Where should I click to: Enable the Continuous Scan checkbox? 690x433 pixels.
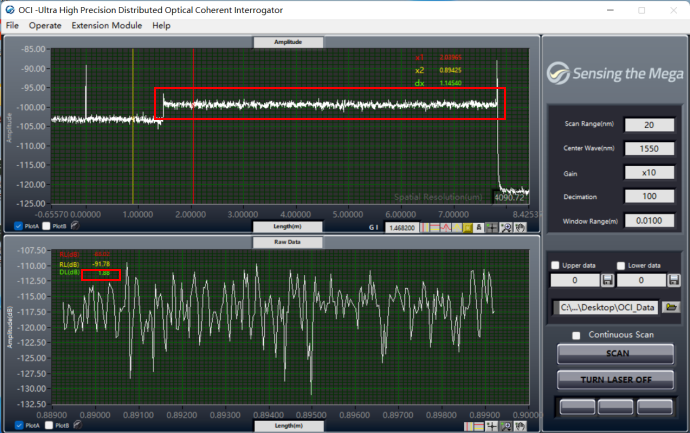[x=575, y=335]
